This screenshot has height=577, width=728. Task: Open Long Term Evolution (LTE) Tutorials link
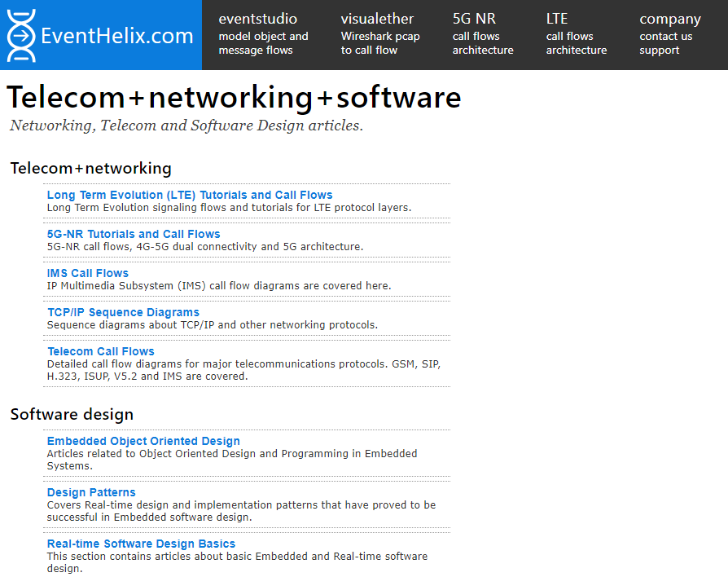(190, 195)
